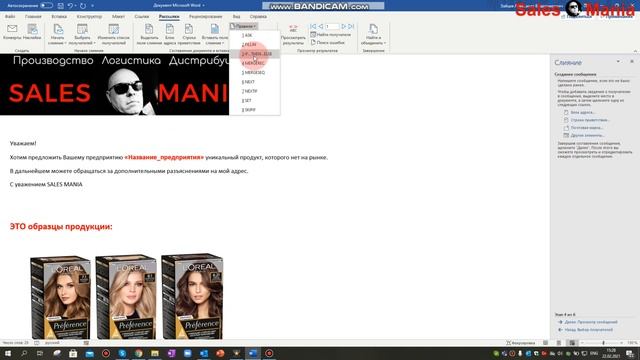This screenshot has height=360, width=640.
Task: Open the Главная tab
Action: 33,17
